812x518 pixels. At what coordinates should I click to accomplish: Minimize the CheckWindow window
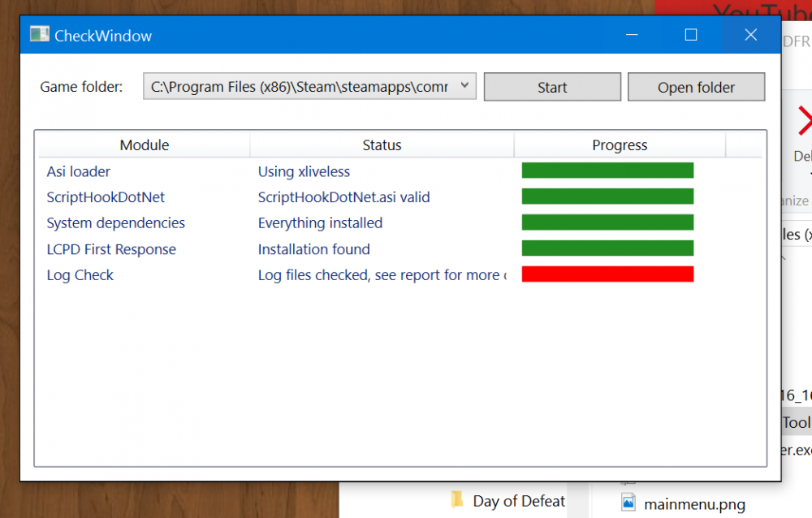(x=632, y=35)
